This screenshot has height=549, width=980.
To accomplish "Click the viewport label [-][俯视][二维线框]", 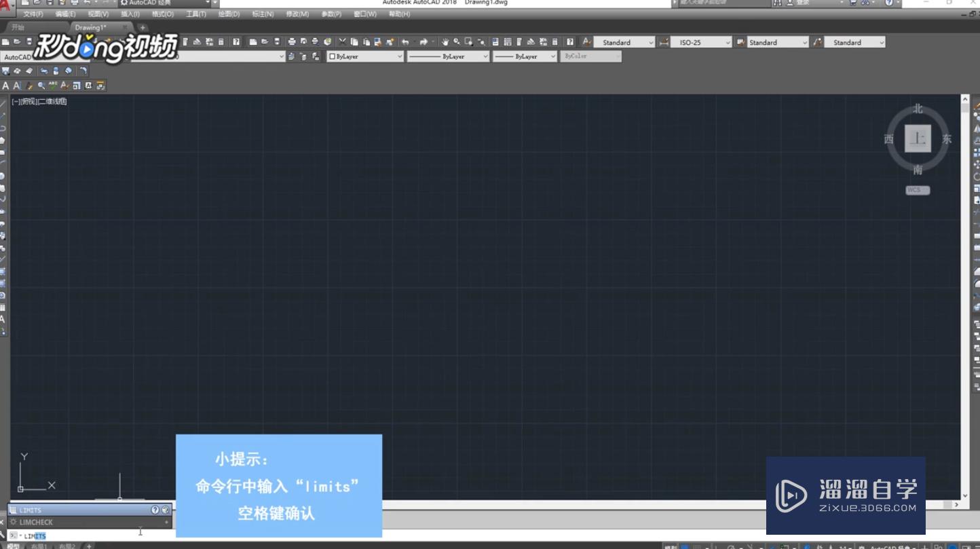I will coord(39,102).
